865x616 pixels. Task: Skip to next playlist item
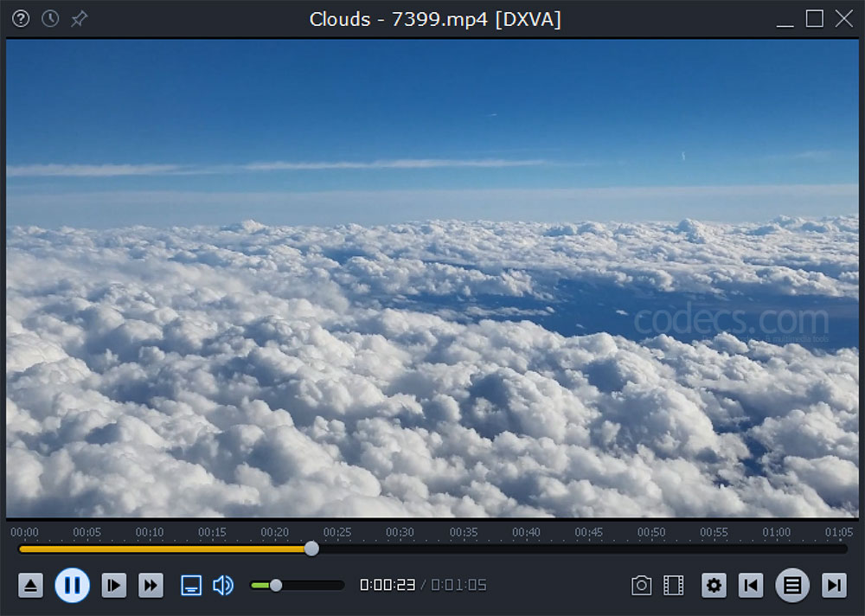(834, 585)
